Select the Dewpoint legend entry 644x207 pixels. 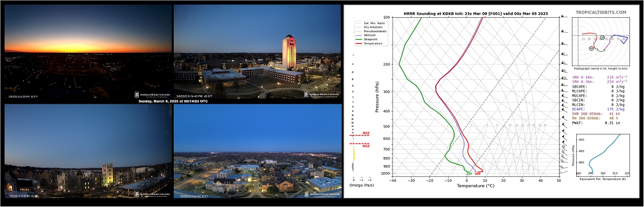[367, 39]
